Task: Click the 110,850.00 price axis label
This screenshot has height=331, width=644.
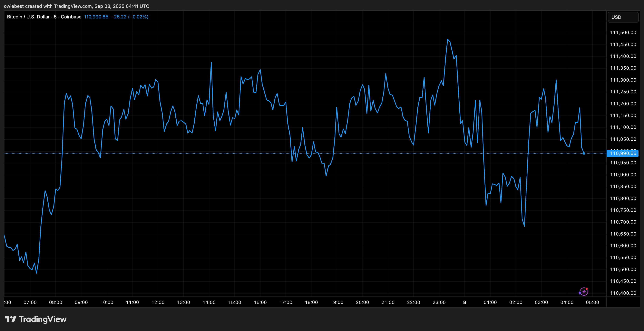Action: pos(623,186)
